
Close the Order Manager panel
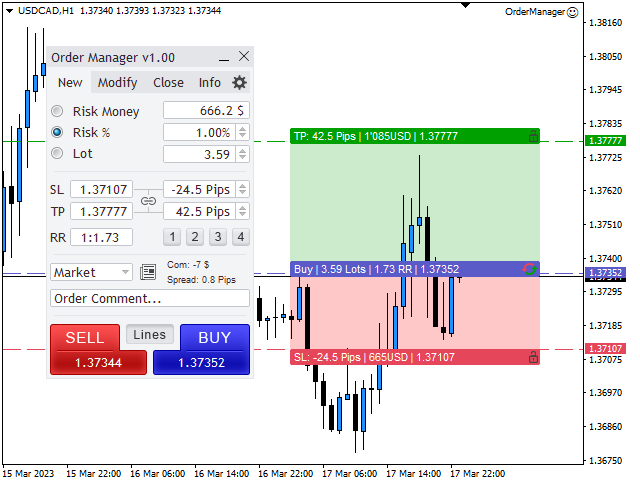[244, 56]
